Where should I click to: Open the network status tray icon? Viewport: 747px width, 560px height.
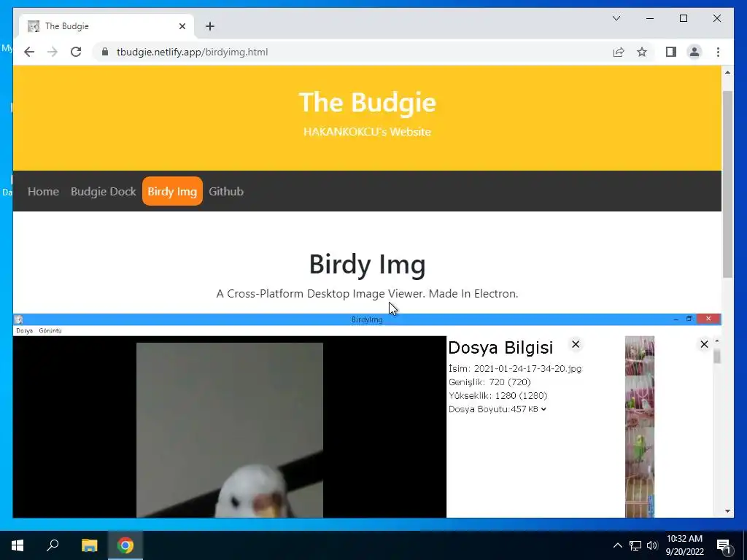tap(635, 545)
